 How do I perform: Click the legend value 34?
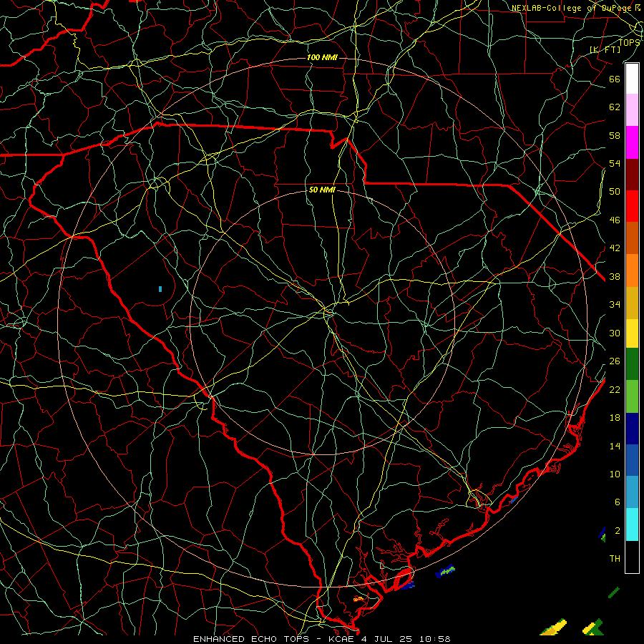click(615, 304)
